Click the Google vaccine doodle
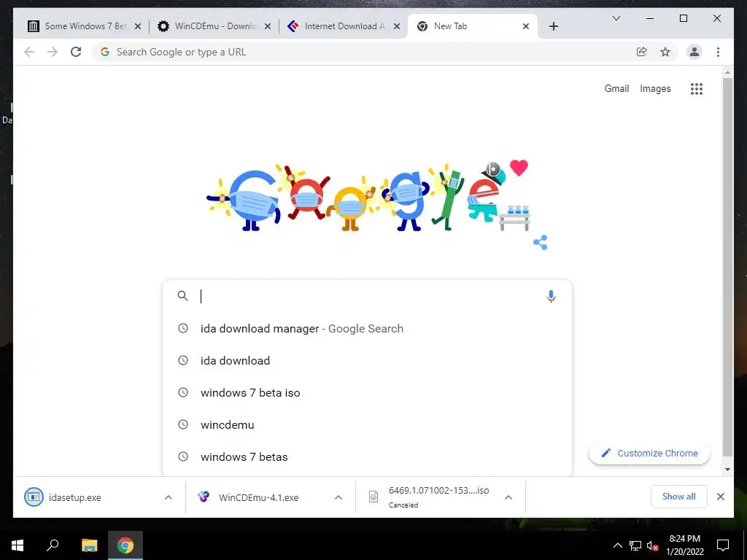This screenshot has height=560, width=747. (369, 196)
